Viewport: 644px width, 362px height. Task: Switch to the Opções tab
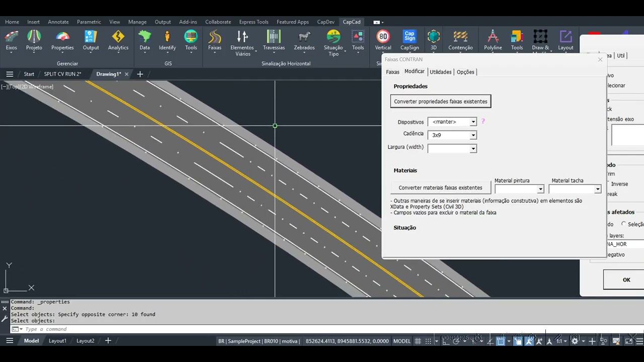465,72
